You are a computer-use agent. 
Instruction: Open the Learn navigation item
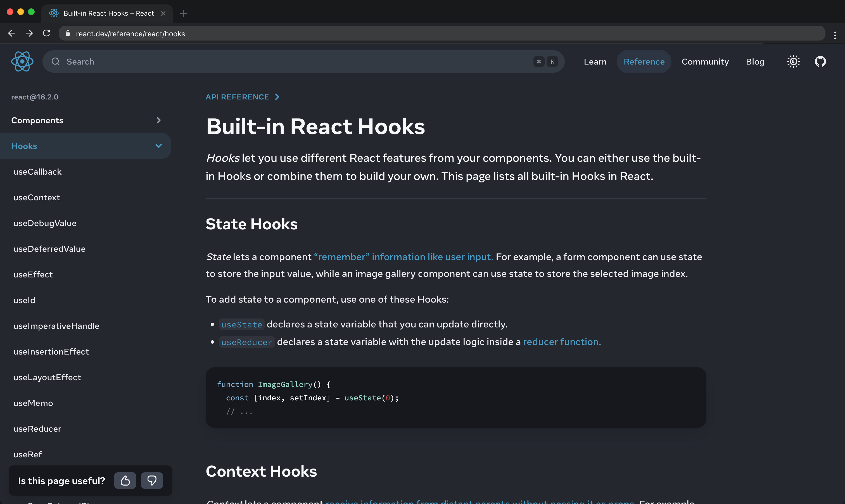coord(595,61)
